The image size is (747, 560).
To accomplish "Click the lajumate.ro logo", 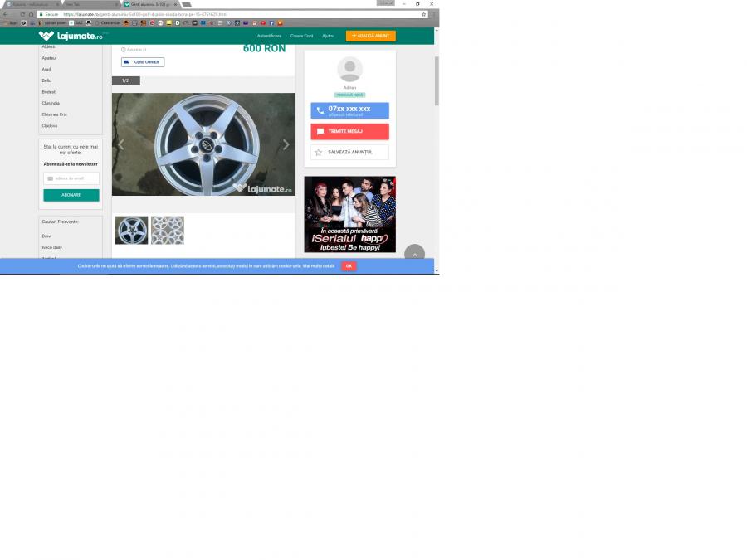I will [71, 36].
